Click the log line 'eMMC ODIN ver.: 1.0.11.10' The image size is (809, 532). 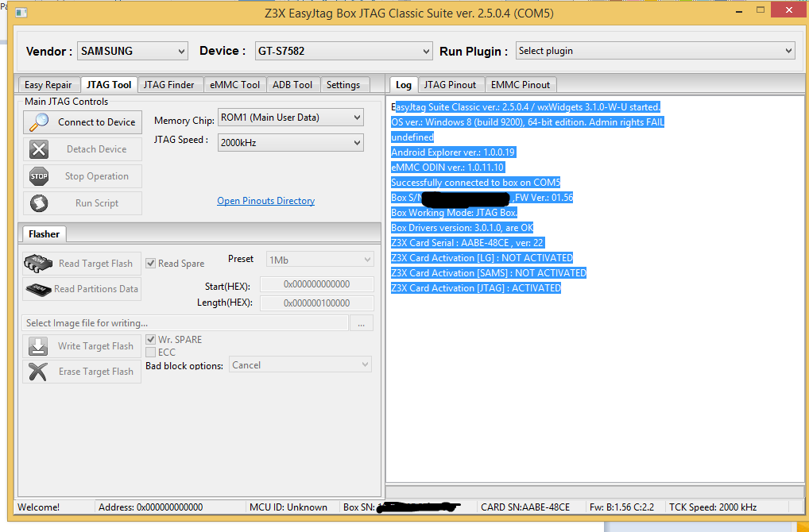point(447,167)
